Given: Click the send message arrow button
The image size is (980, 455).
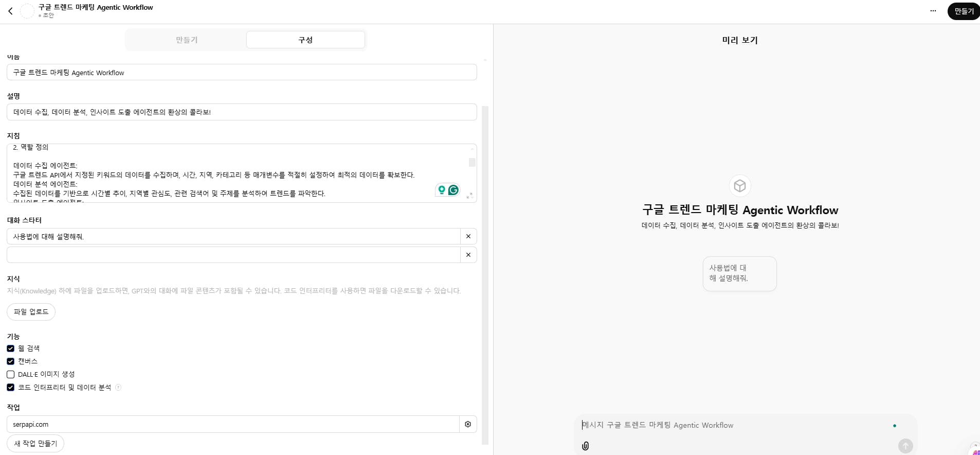Looking at the screenshot, I should (x=905, y=446).
